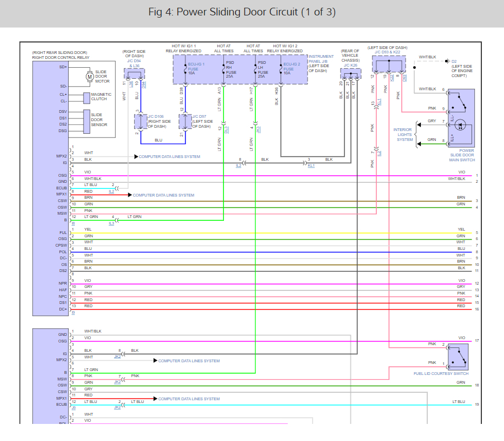The image size is (504, 441).
Task: Click the ECU-IG 2 10A fuse symbol
Action: point(281,70)
